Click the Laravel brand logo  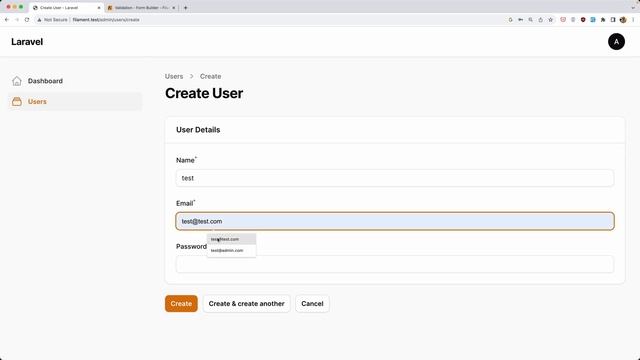pyautogui.click(x=27, y=42)
